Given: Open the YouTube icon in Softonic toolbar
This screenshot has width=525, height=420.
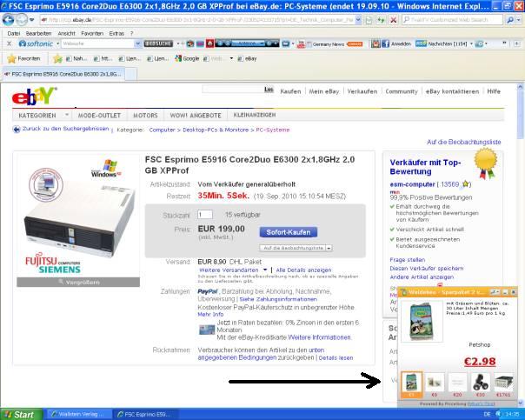Looking at the screenshot, I should coord(301,43).
